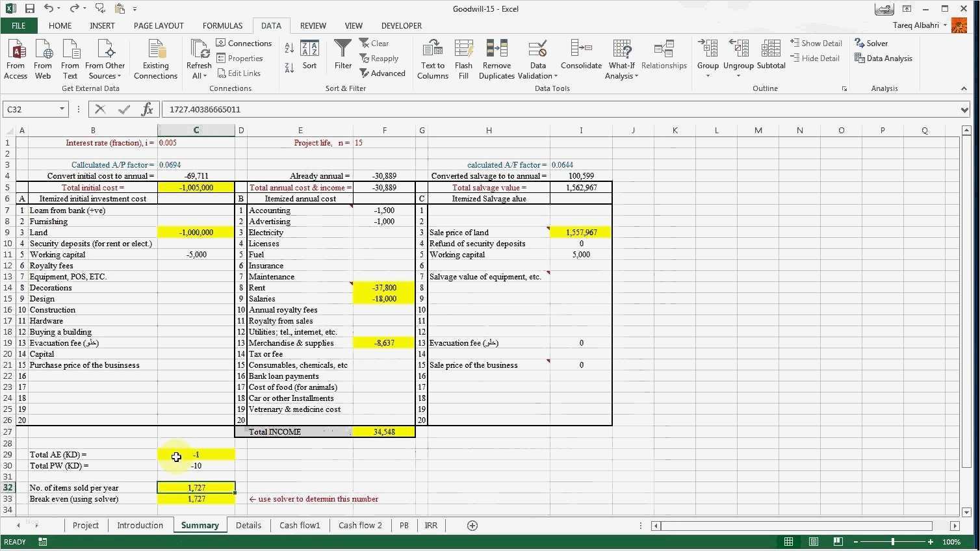This screenshot has height=551, width=980.
Task: Click the zoom out minus button
Action: tap(857, 542)
